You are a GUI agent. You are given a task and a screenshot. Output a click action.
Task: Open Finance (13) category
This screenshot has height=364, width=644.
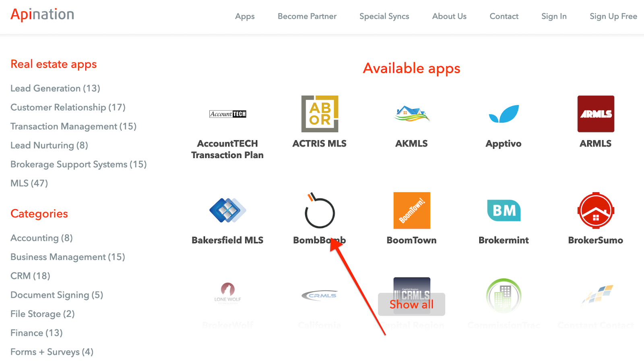[36, 333]
